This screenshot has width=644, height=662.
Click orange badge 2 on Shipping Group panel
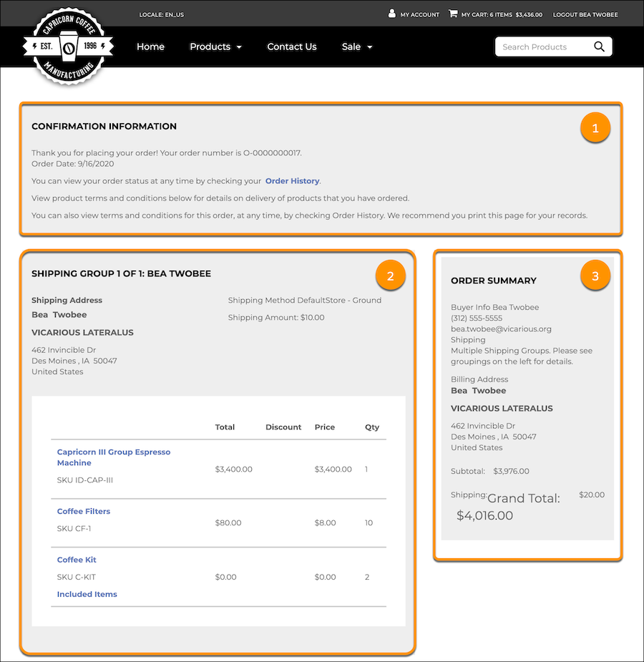click(x=391, y=275)
